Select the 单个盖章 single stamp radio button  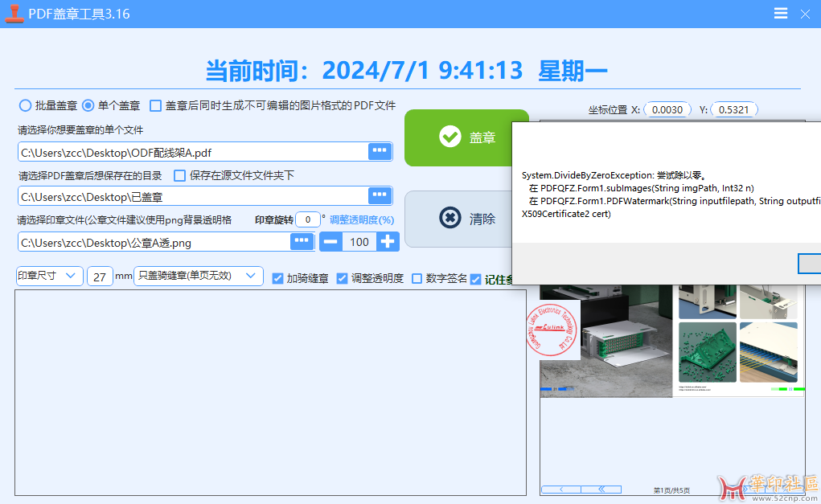[88, 105]
